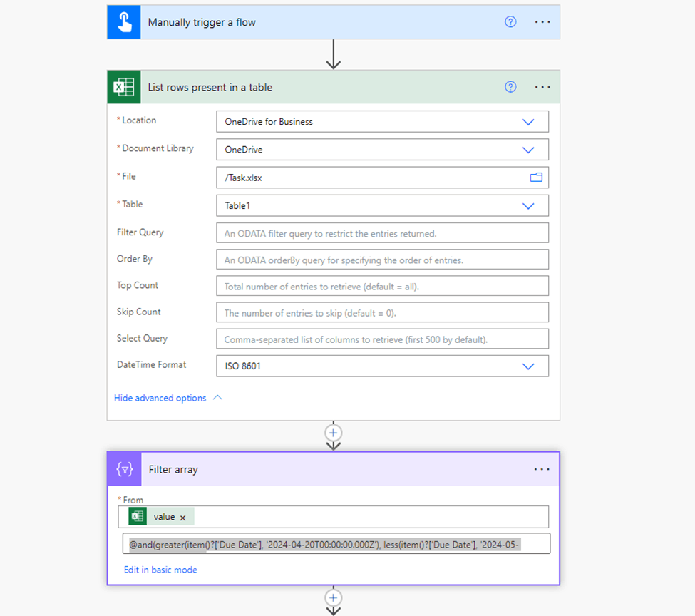Click into the Top Count field

382,287
